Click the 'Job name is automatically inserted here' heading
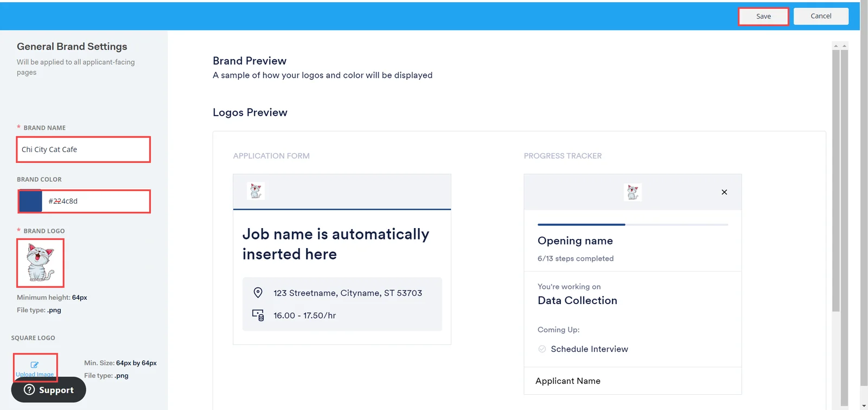 [x=336, y=244]
